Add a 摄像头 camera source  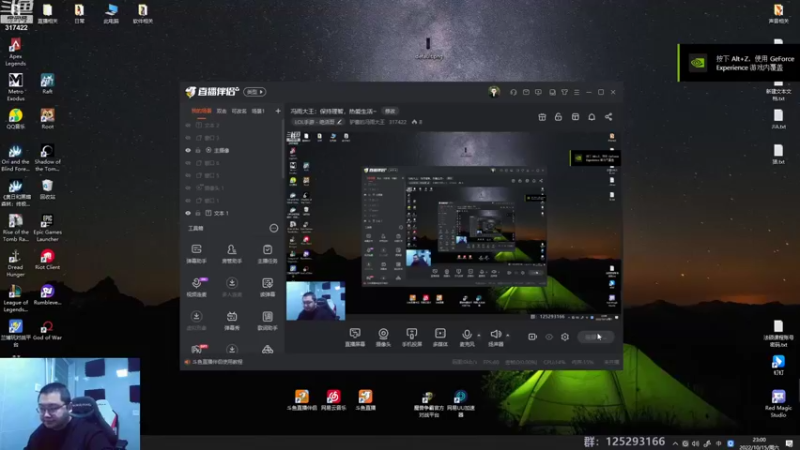[x=383, y=337]
